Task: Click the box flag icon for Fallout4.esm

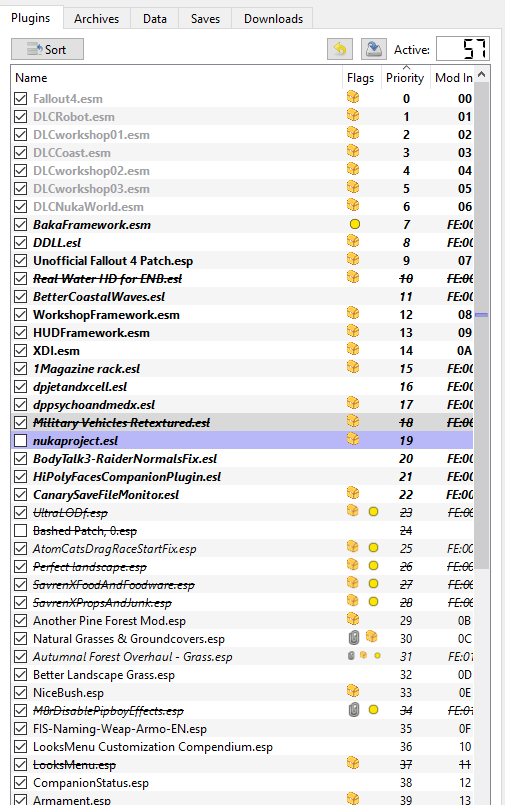Action: click(x=353, y=97)
